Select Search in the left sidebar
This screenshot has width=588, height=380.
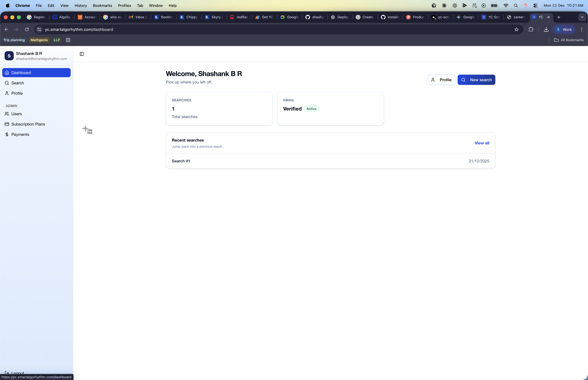click(17, 83)
